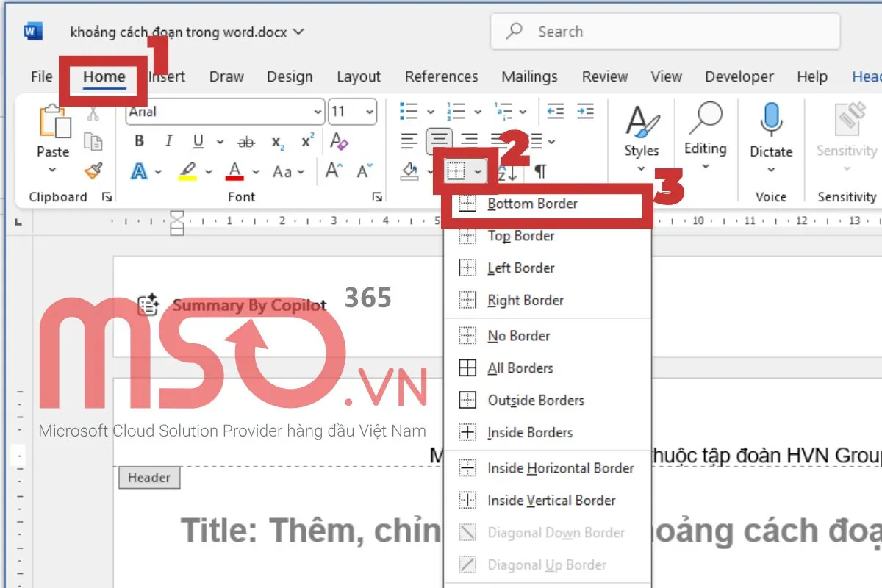Toggle center paragraph alignment
882x588 pixels.
440,140
